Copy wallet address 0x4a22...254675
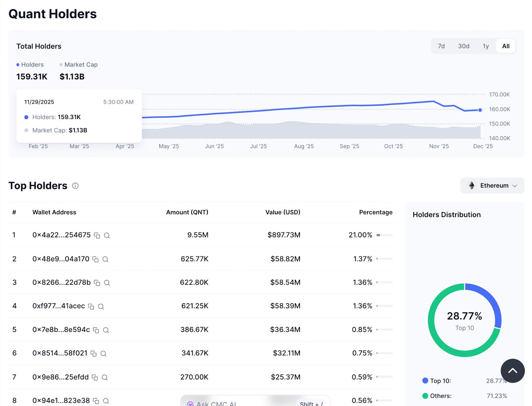 pos(97,236)
